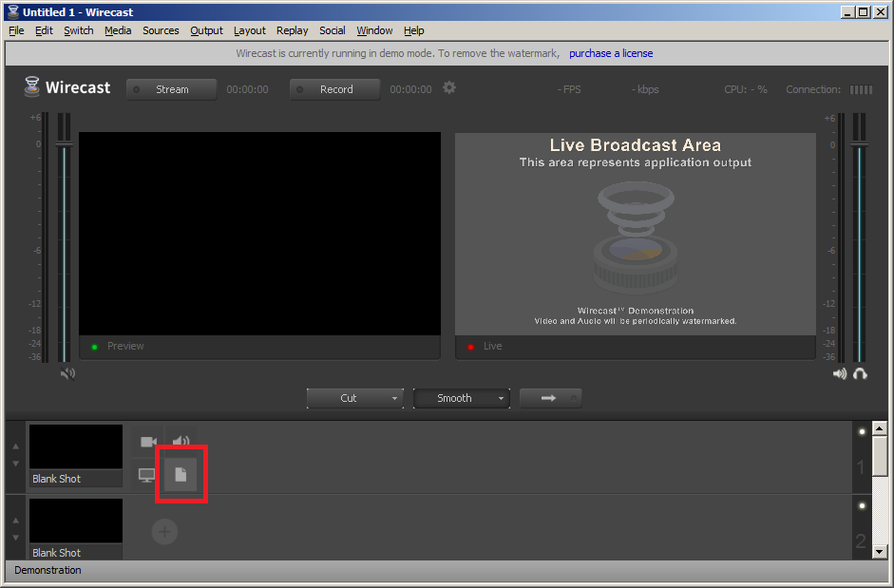Open the Smooth transition dropdown arrow
The width and height of the screenshot is (894, 588).
tap(502, 398)
